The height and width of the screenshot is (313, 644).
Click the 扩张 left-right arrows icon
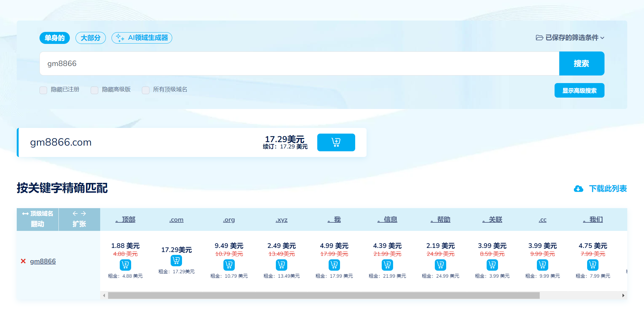[x=79, y=214]
